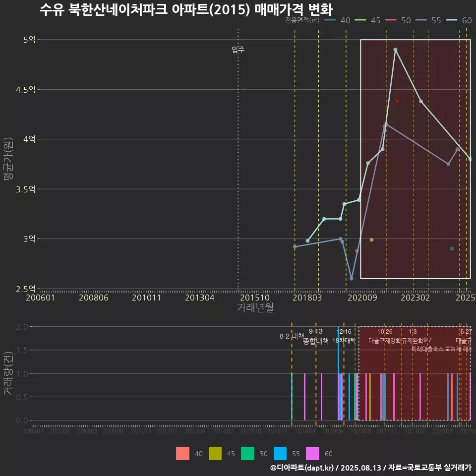Click the peak data point of the 60 line
The height and width of the screenshot is (476, 476).
tap(395, 50)
